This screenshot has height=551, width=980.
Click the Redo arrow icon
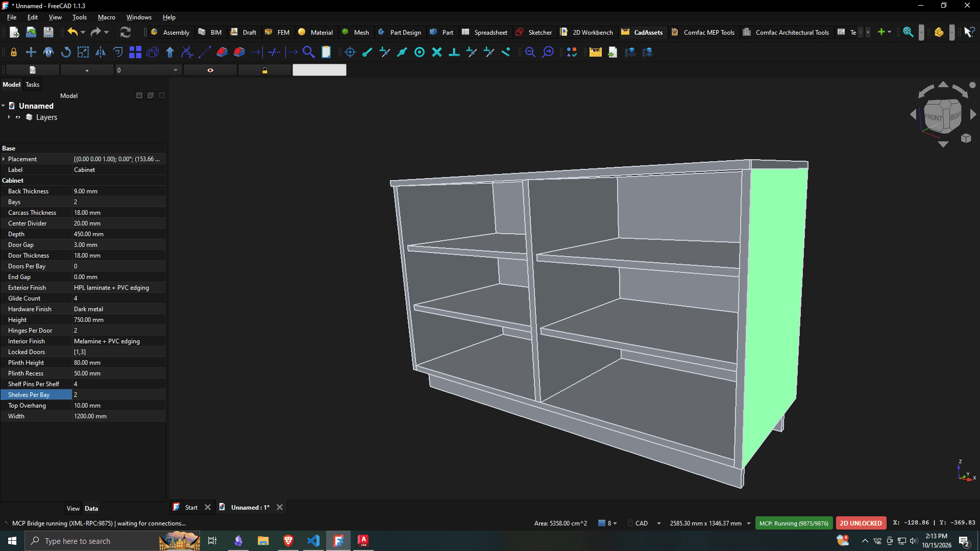pyautogui.click(x=95, y=32)
